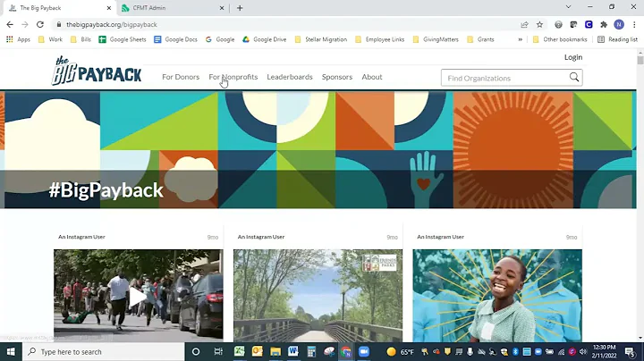Click the Bluetooth tray icon
Image resolution: width=644 pixels, height=361 pixels.
point(515,351)
